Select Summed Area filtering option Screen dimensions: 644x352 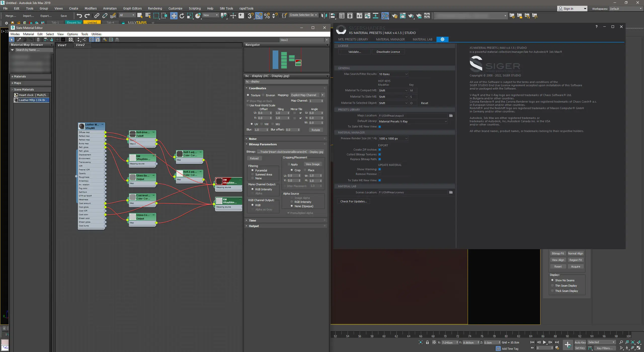(x=252, y=174)
